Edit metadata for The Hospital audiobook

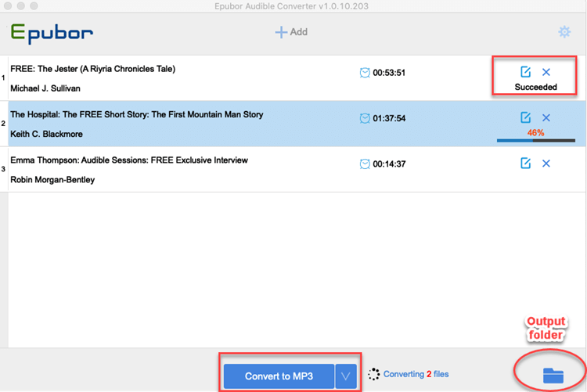pos(525,117)
